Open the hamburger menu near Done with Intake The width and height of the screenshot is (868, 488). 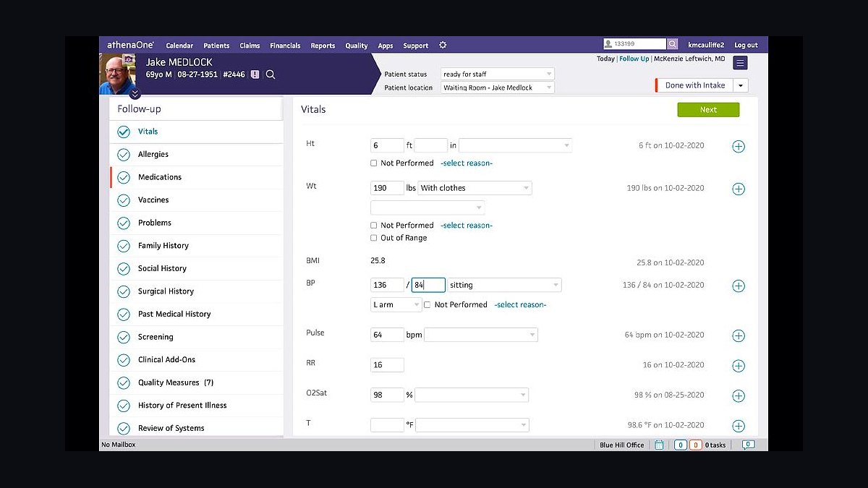740,63
